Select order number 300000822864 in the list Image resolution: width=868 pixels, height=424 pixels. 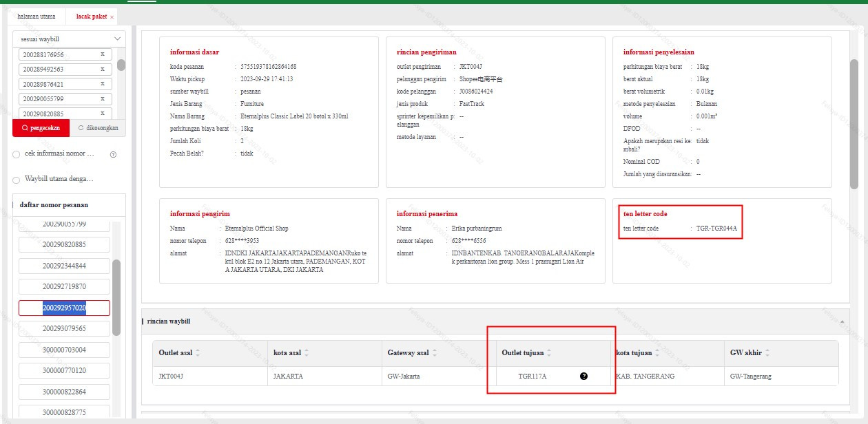(64, 392)
